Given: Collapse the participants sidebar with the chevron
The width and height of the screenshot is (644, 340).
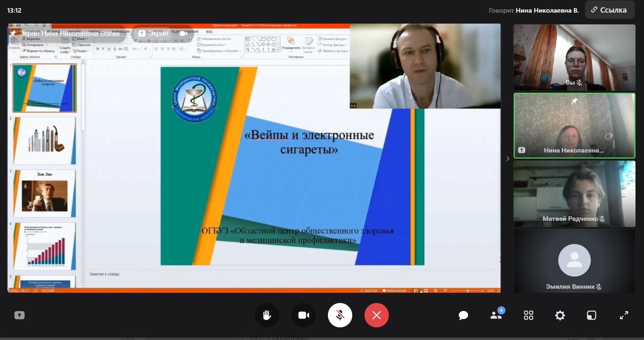Looking at the screenshot, I should [507, 159].
